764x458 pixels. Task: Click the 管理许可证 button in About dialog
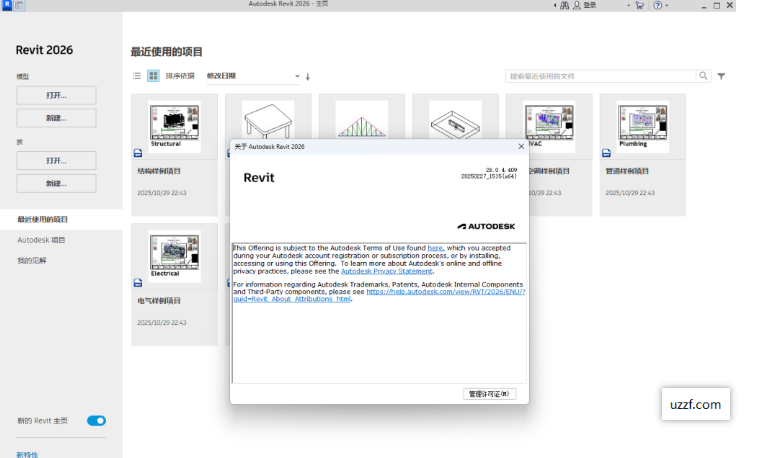[x=489, y=394]
